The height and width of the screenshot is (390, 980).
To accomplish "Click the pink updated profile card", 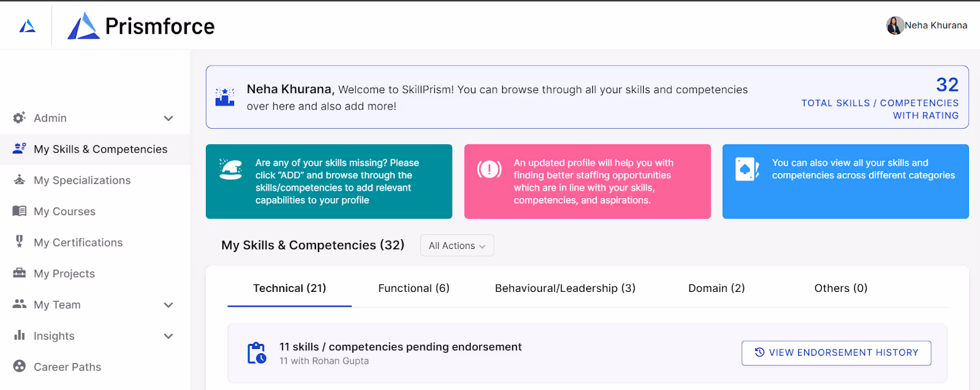I will point(587,182).
